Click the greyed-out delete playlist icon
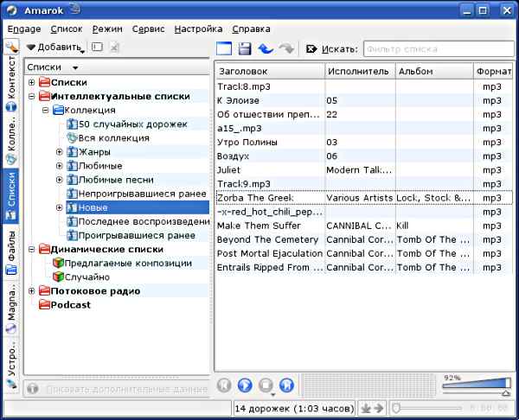 [114, 48]
